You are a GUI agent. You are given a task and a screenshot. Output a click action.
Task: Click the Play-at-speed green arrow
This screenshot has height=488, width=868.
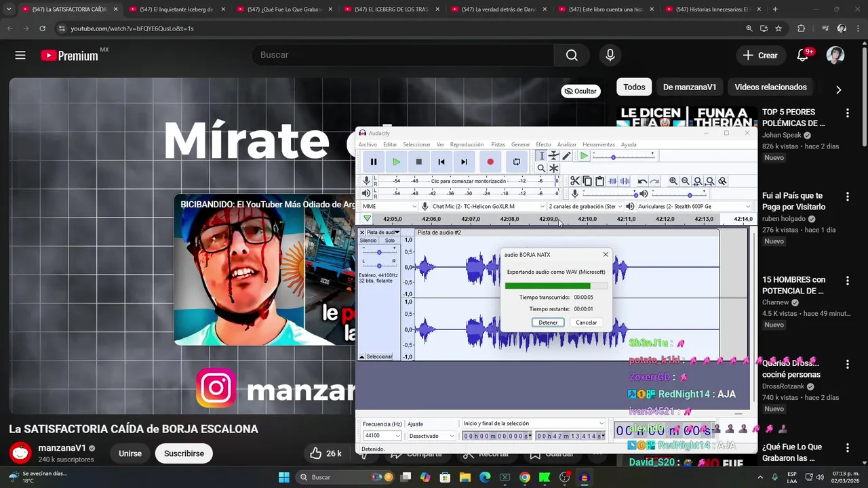[584, 156]
